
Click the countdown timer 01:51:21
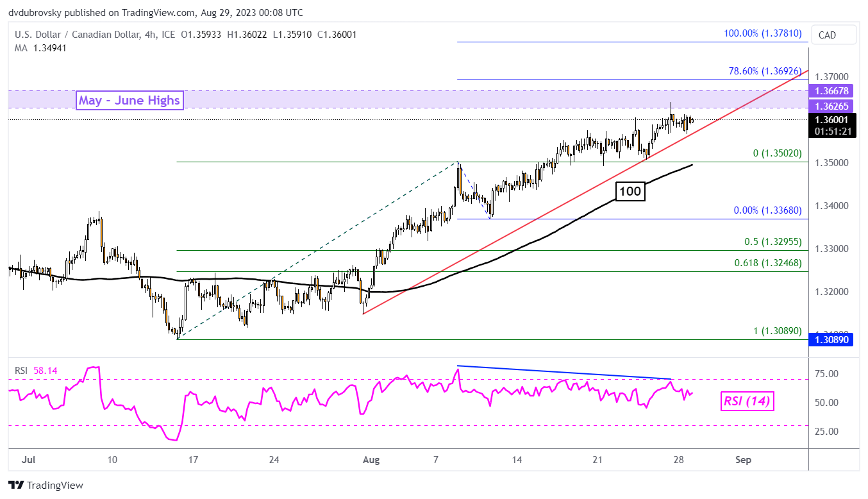[x=832, y=131]
